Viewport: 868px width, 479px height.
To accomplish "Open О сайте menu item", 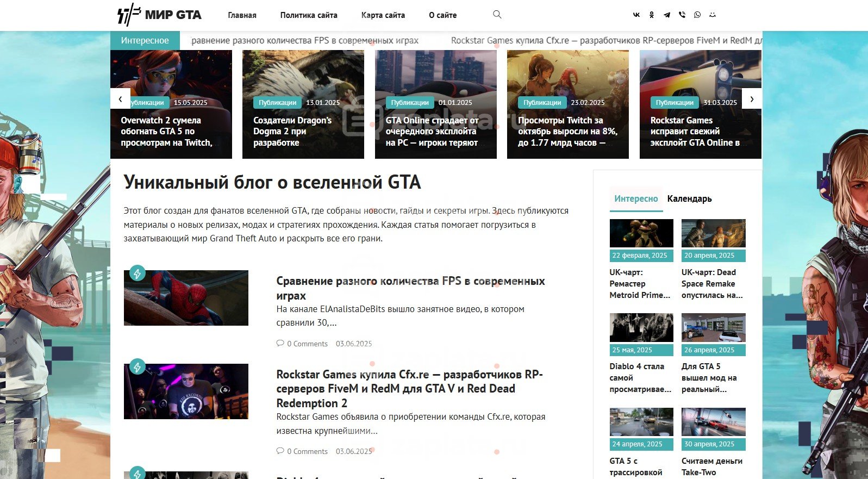I will 443,15.
